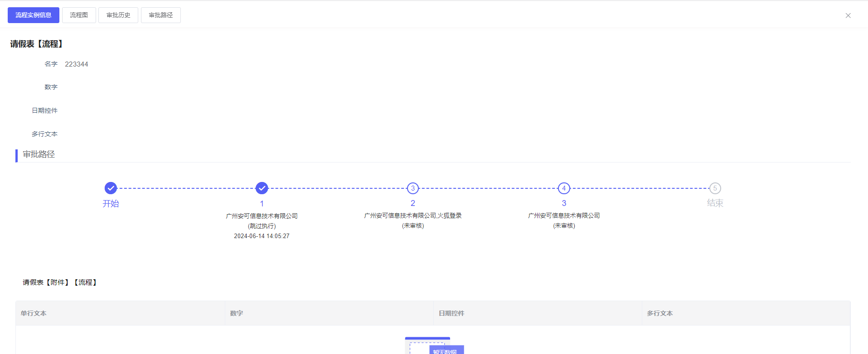Viewport: 868px width, 354px height.
Task: Click the 日期控件 table column header
Action: tap(451, 313)
